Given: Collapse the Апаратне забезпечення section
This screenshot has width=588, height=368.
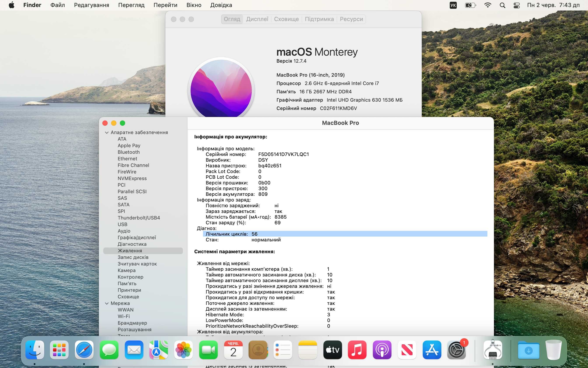Looking at the screenshot, I should point(107,132).
